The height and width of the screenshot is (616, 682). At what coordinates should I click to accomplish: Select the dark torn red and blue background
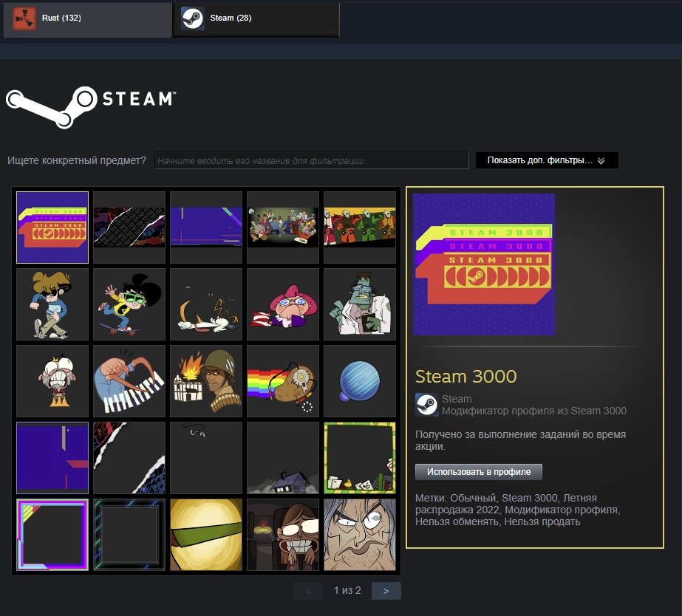pyautogui.click(x=129, y=458)
